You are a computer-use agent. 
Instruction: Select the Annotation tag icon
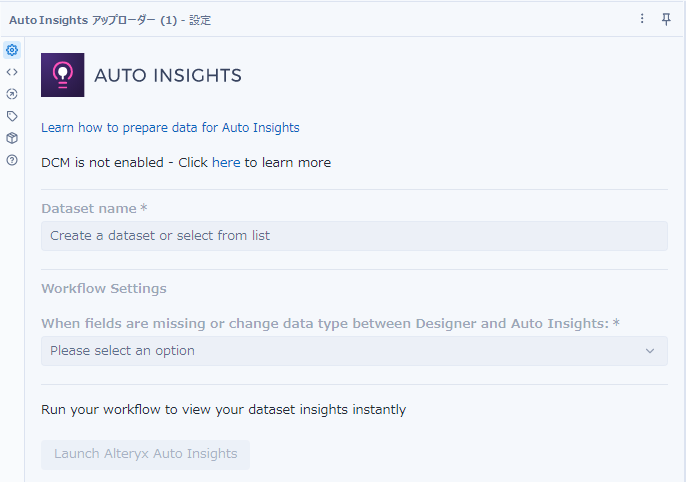click(x=12, y=116)
